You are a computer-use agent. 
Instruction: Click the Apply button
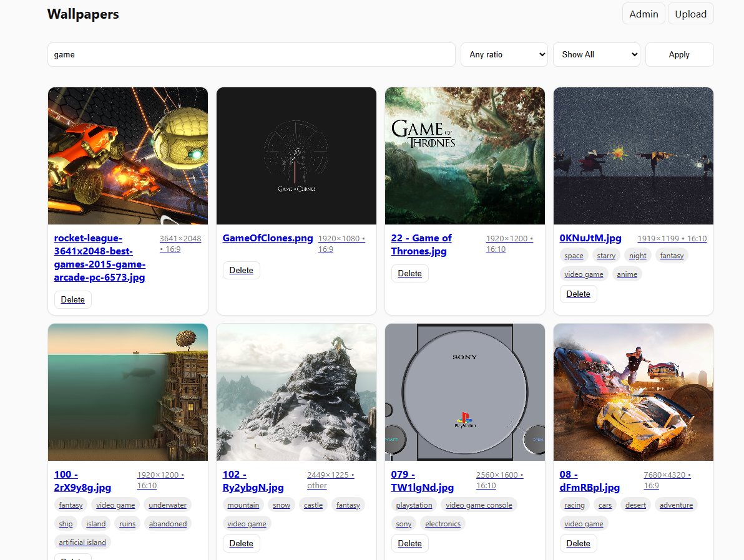tap(679, 55)
